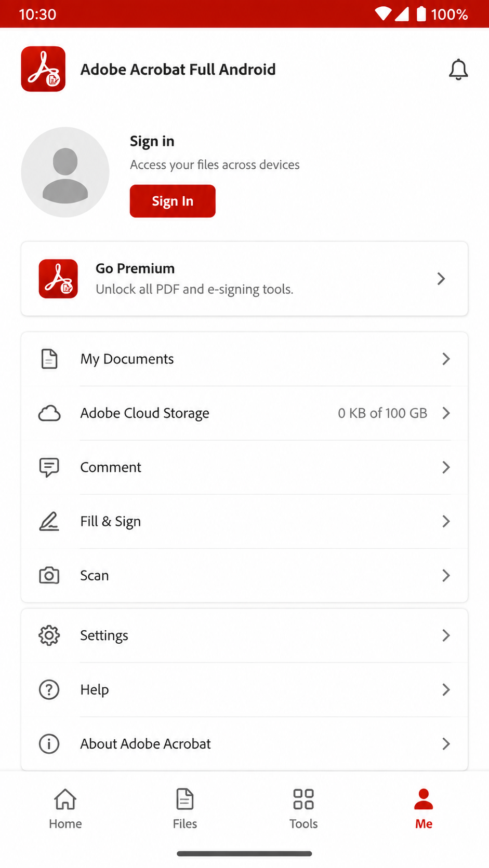Viewport: 489px width, 868px height.
Task: Tap the chevron on Help row
Action: pyautogui.click(x=446, y=689)
